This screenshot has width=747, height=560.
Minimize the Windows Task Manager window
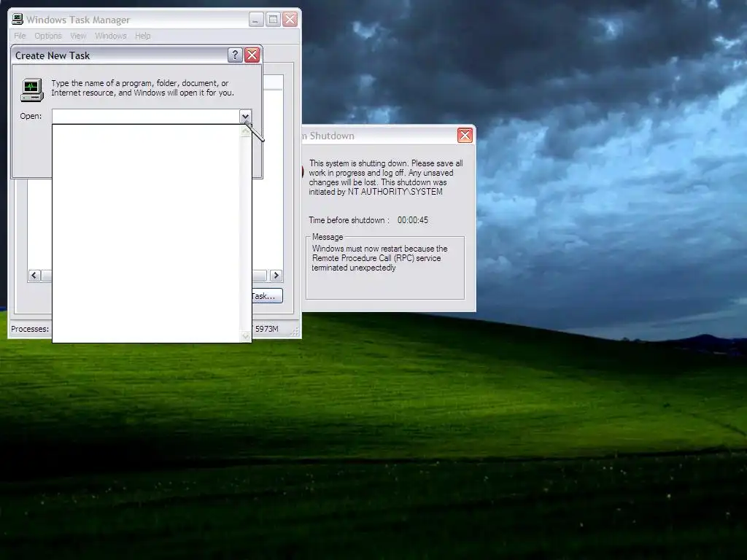coord(256,19)
